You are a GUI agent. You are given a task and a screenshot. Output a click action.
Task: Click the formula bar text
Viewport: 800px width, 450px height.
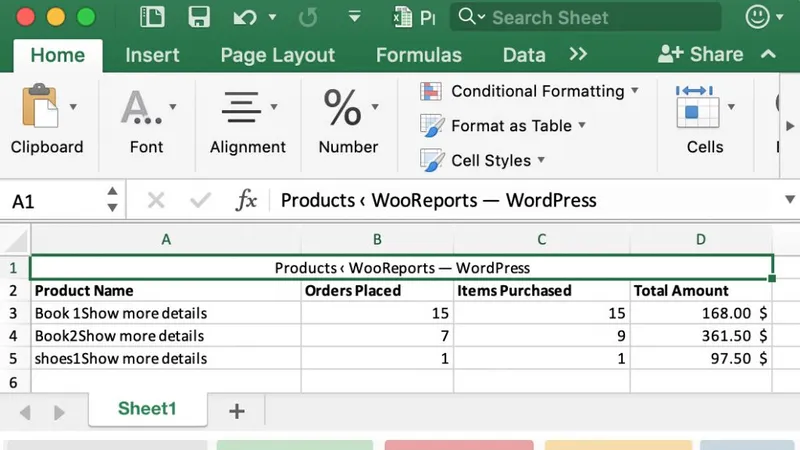438,201
